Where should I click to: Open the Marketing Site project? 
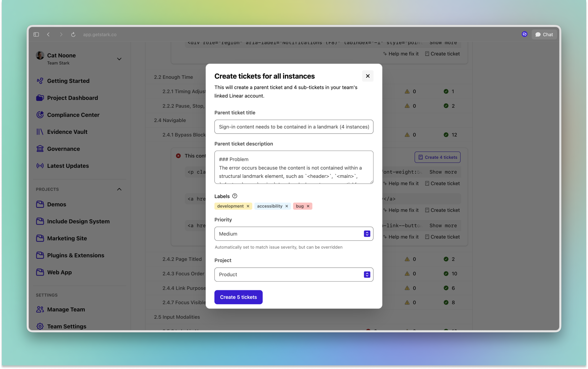(67, 238)
